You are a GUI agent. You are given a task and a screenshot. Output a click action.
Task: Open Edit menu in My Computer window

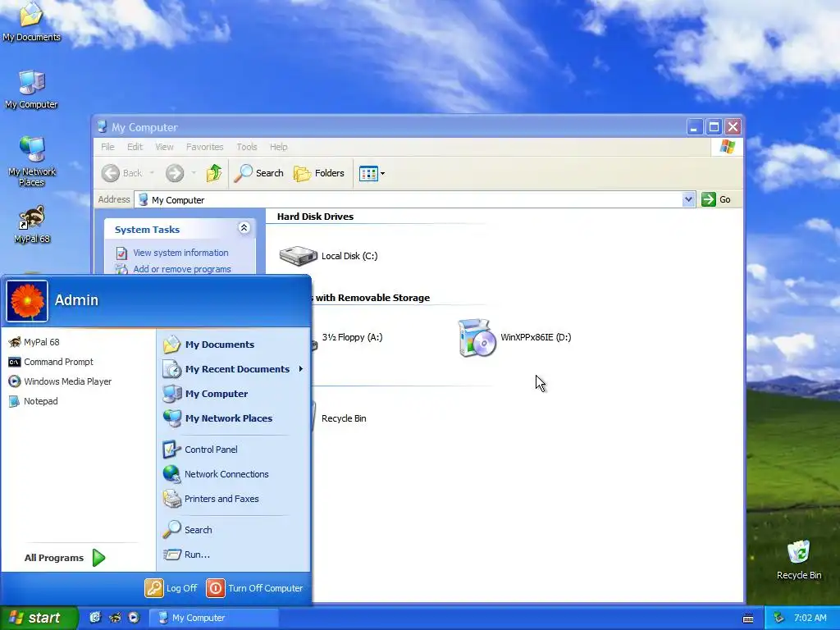pyautogui.click(x=135, y=147)
